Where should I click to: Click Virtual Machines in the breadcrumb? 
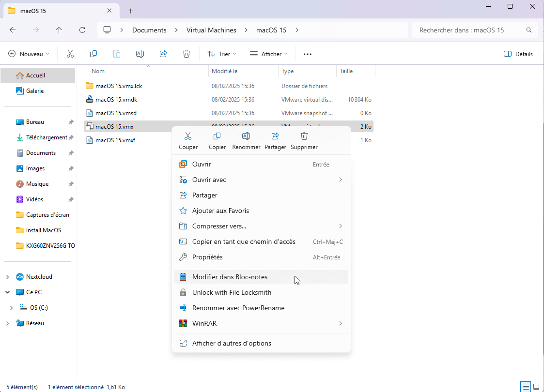[x=211, y=30]
